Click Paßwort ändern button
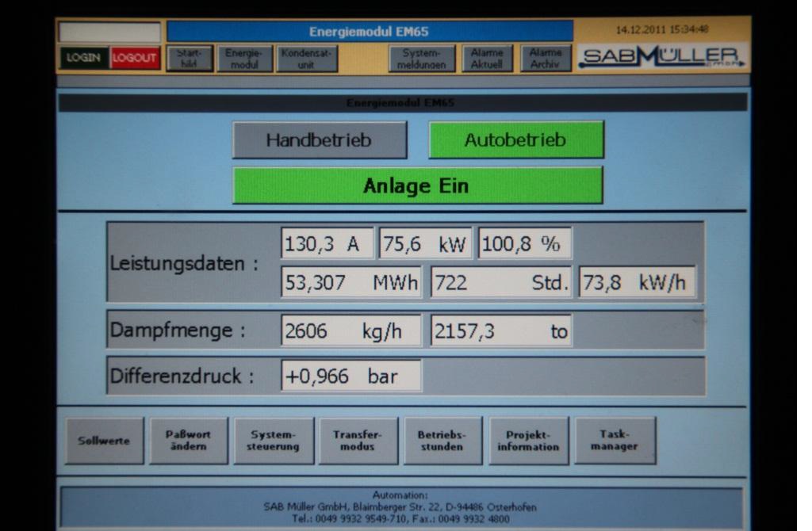 pyautogui.click(x=189, y=441)
